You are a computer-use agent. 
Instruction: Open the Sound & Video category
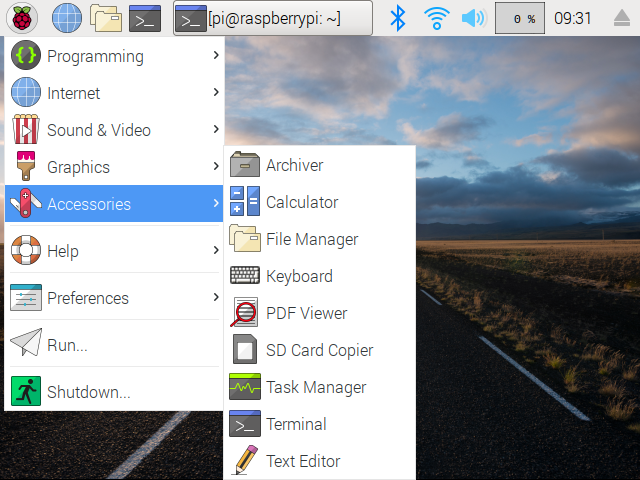click(x=114, y=130)
